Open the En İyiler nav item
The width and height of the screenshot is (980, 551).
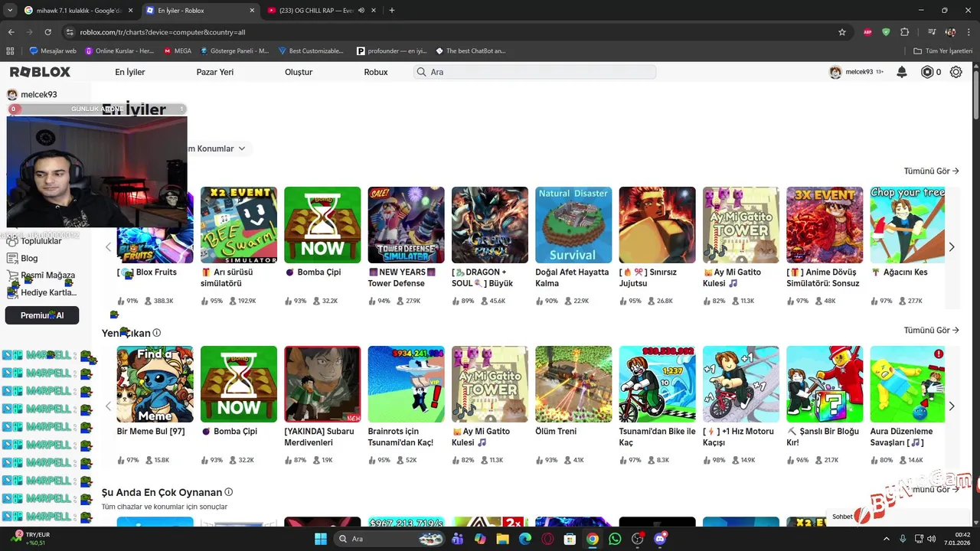pos(130,72)
